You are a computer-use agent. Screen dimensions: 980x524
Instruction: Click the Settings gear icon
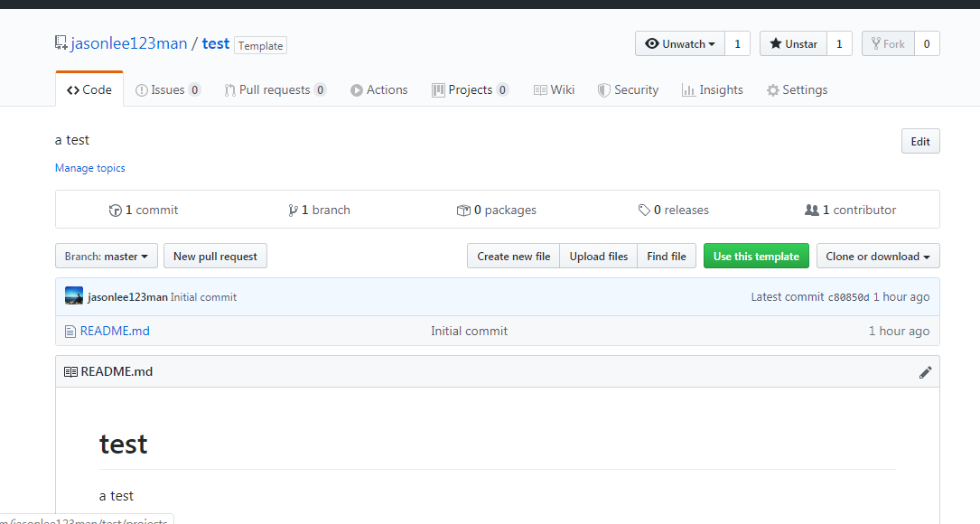pos(773,90)
